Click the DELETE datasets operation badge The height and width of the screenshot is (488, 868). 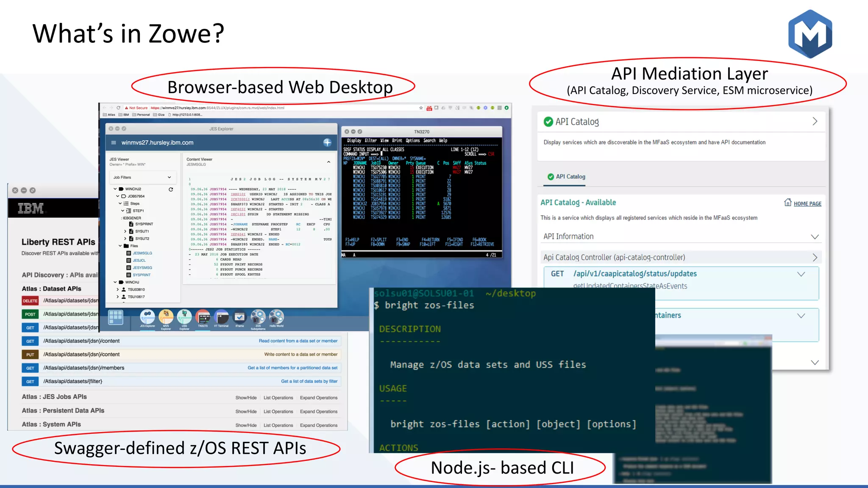point(30,301)
